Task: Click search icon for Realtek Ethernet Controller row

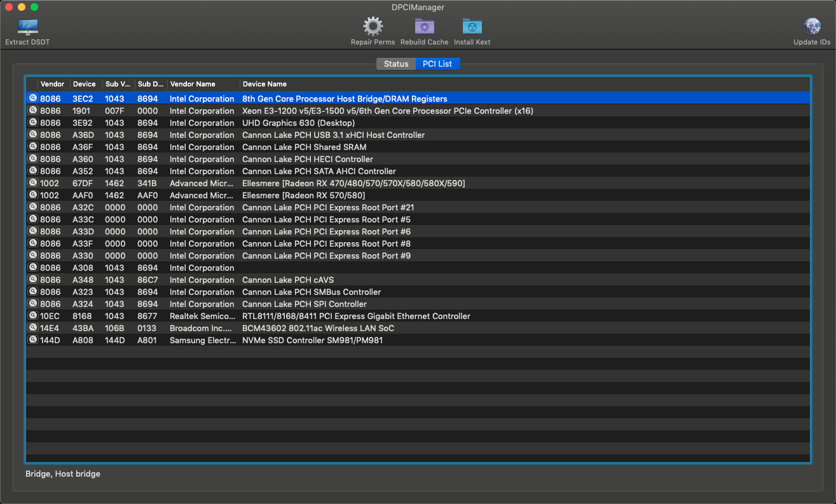Action: (33, 316)
